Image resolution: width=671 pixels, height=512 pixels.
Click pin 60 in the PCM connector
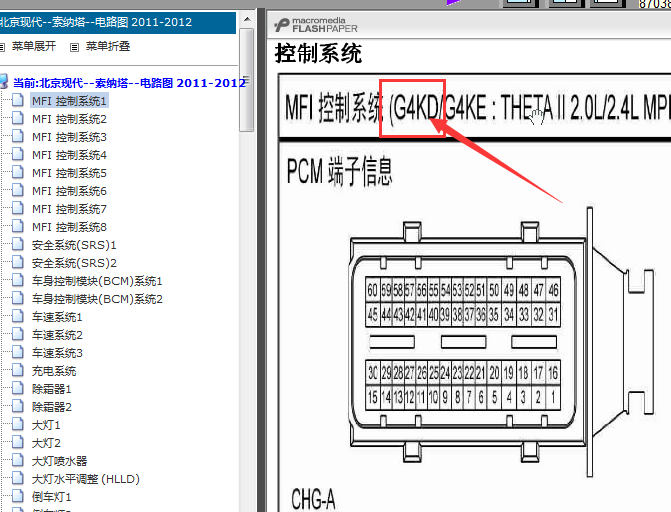click(x=372, y=290)
